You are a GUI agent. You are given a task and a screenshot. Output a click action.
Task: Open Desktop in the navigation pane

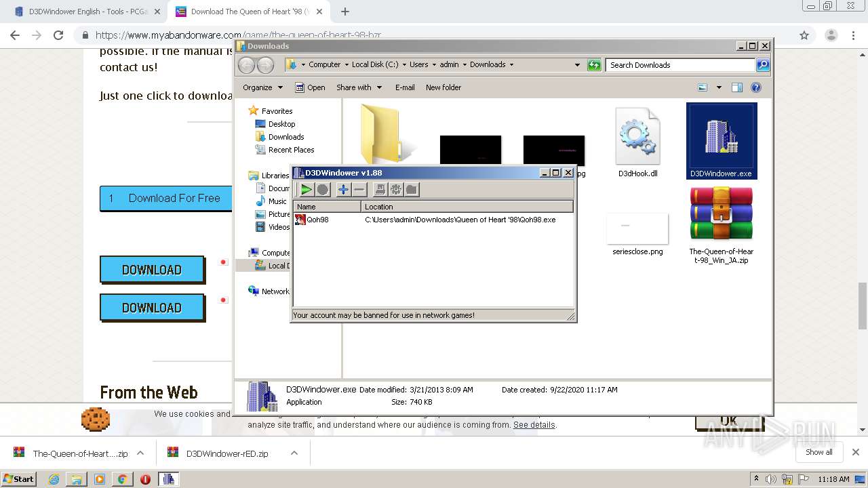coord(275,124)
